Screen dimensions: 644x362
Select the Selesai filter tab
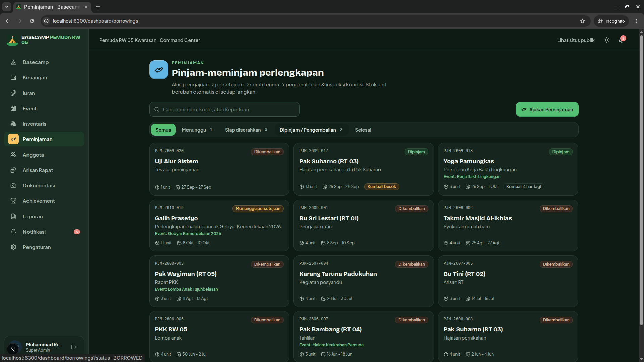(x=363, y=130)
